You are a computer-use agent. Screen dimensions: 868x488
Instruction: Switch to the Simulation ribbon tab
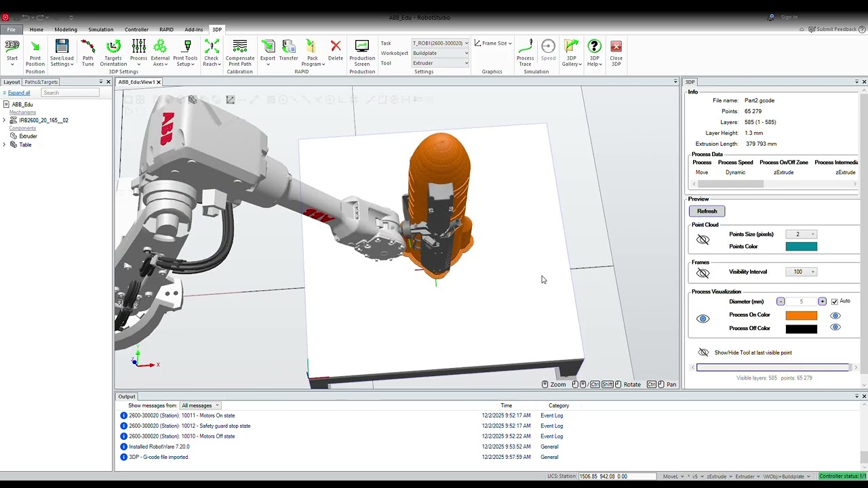100,30
